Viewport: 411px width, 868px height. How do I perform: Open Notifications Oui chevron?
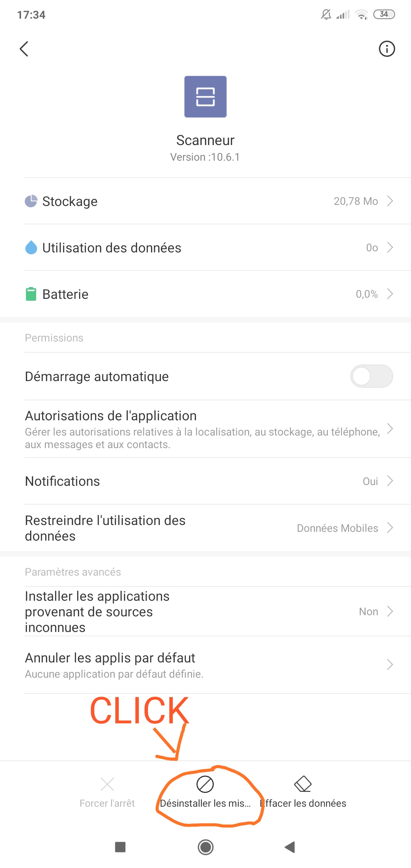pyautogui.click(x=390, y=481)
